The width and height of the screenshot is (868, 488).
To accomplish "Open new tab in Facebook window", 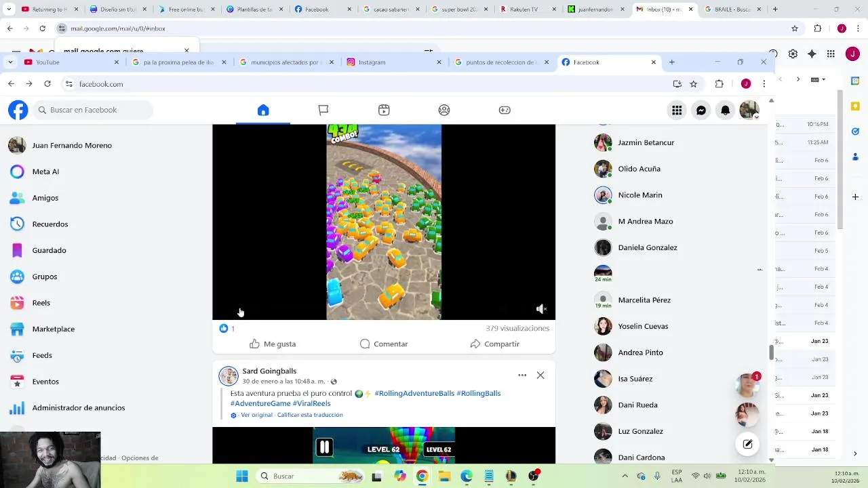I will 672,62.
